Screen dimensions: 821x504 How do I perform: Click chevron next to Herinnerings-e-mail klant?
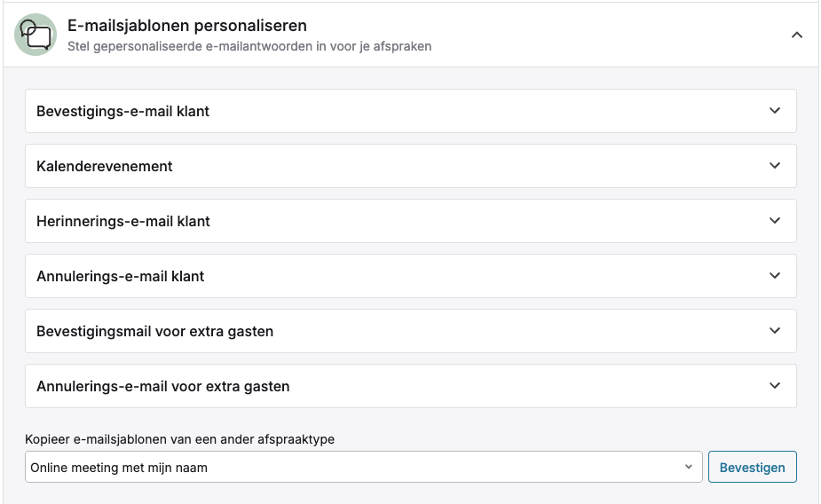tap(774, 220)
